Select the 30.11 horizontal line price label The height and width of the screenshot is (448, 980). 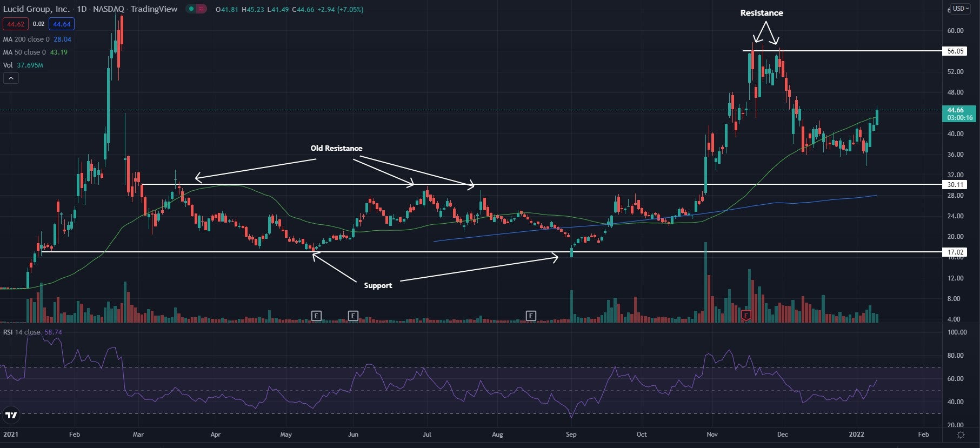click(x=955, y=185)
